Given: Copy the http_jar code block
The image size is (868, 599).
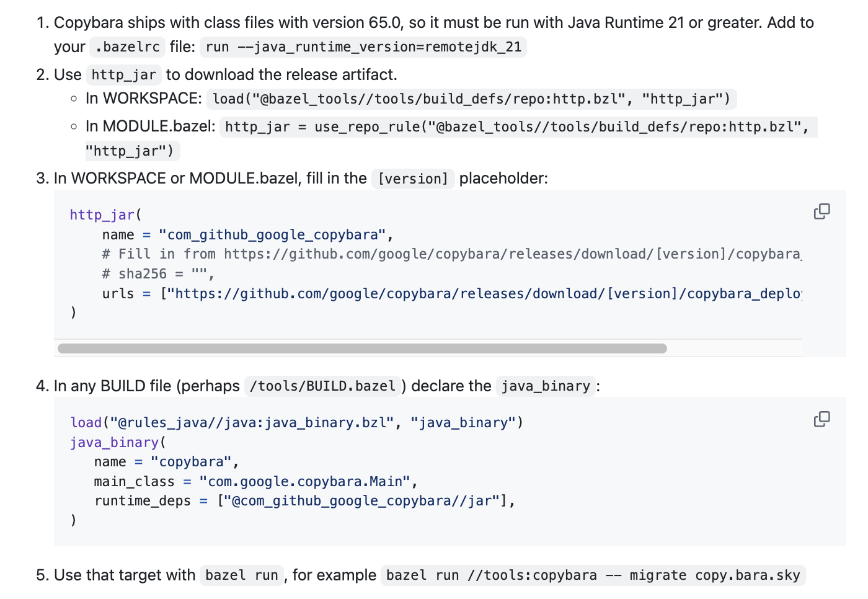Looking at the screenshot, I should coord(821,212).
